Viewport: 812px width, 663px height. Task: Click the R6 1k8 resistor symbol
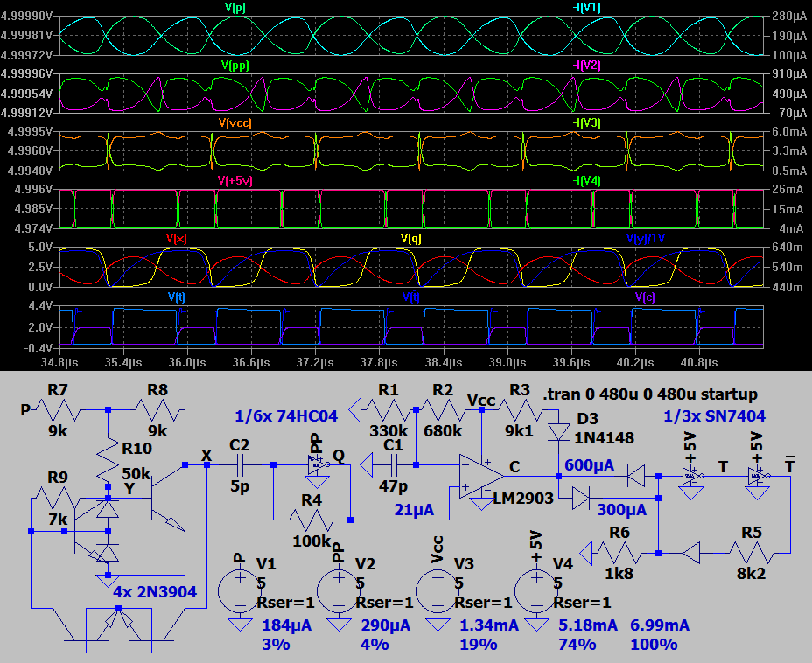coord(618,553)
